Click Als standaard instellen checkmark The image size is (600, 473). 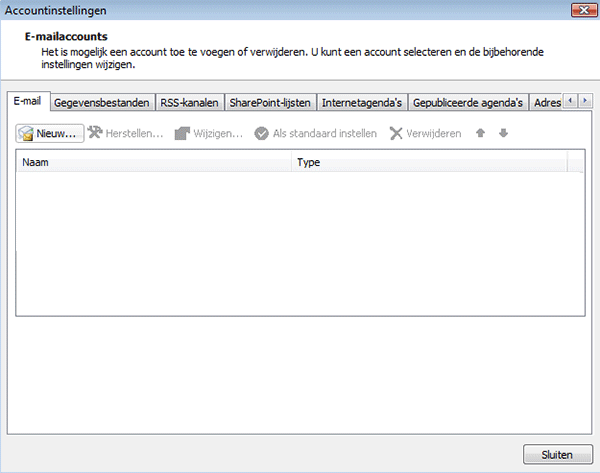pos(262,133)
